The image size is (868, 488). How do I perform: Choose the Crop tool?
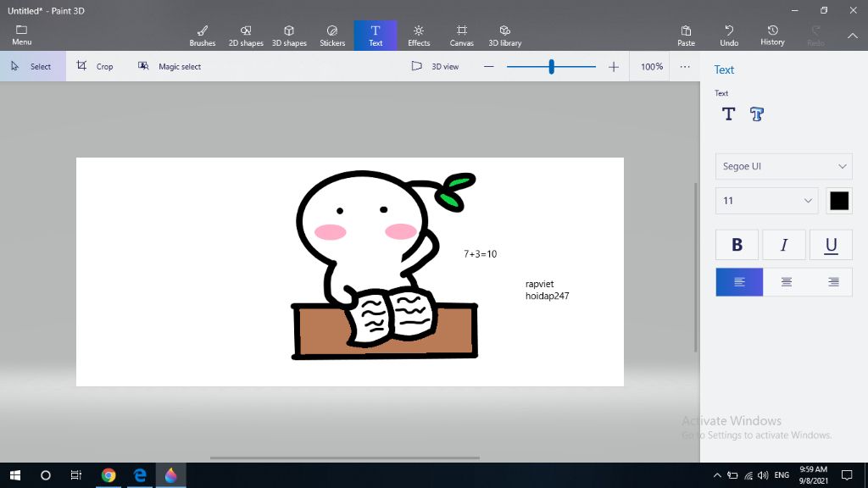tap(95, 66)
